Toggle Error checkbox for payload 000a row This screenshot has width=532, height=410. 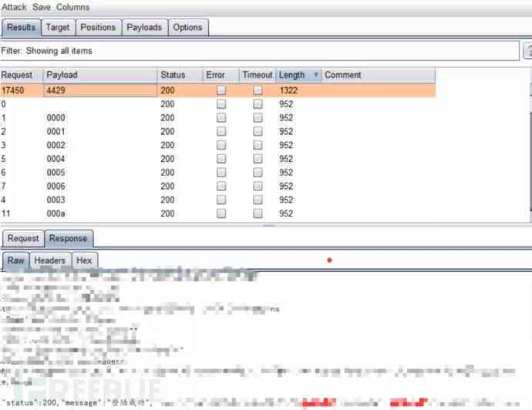(221, 213)
